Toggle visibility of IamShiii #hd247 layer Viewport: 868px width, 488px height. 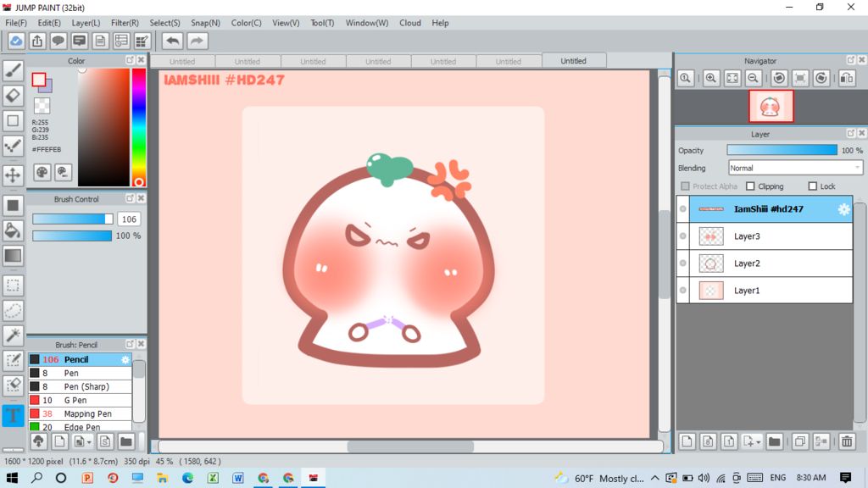[x=683, y=209]
